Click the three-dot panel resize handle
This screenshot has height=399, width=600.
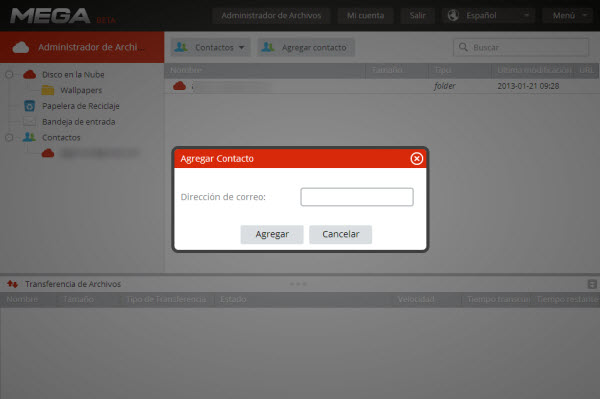[x=298, y=284]
